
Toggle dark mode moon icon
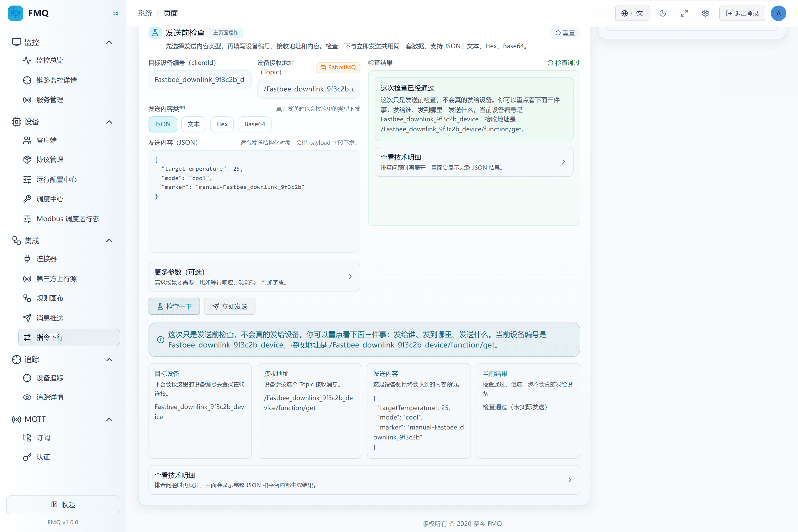(x=663, y=13)
